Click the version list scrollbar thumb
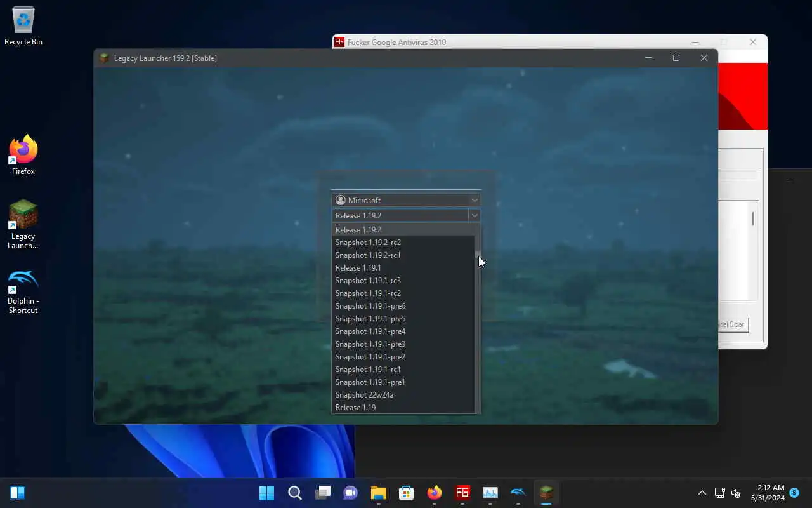The width and height of the screenshot is (812, 508). tap(477, 254)
